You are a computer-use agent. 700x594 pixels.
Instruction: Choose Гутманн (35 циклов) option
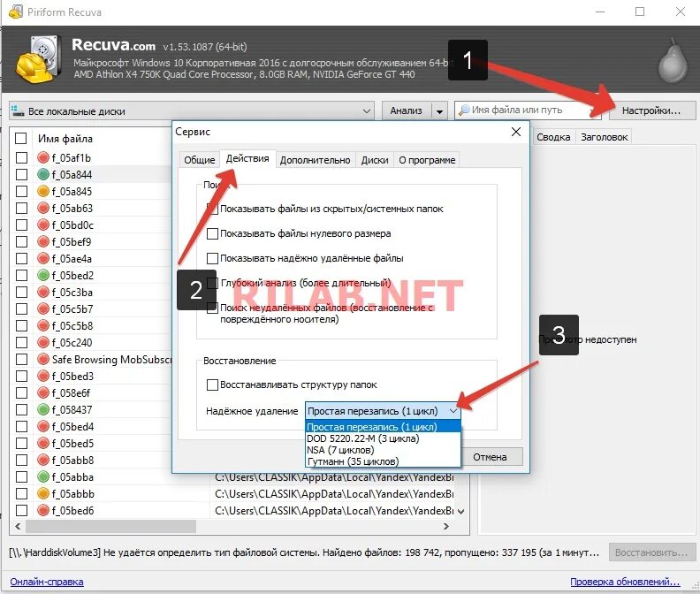(x=383, y=461)
